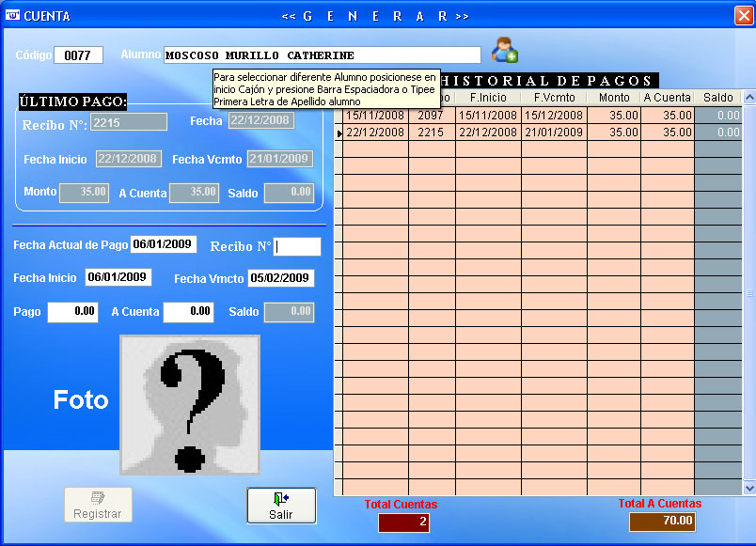This screenshot has height=546, width=756.
Task: Click the Fecha Actual de Pago field
Action: [x=163, y=244]
